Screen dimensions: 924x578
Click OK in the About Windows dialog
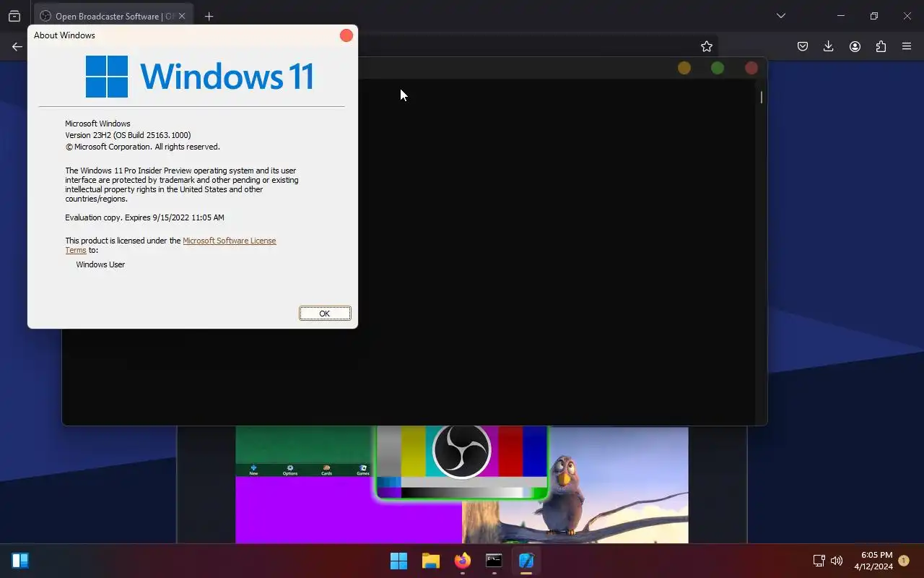tap(325, 313)
